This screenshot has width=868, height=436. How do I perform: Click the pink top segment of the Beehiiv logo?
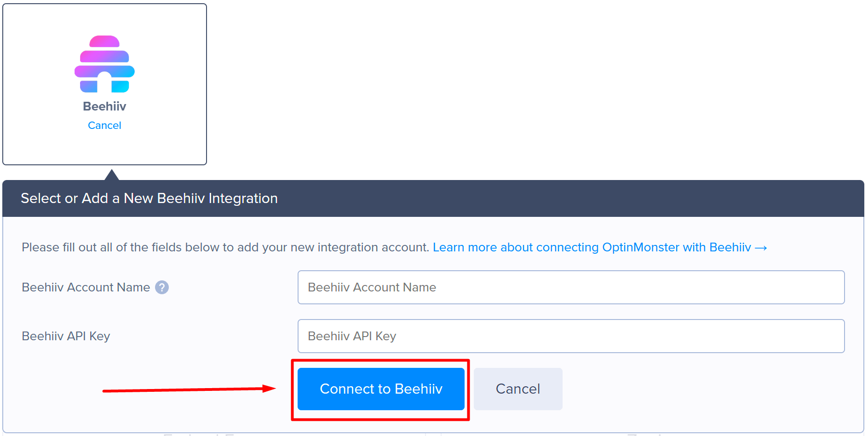point(104,41)
